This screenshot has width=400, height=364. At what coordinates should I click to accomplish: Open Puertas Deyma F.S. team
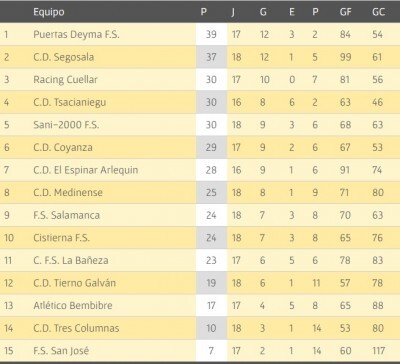[76, 34]
